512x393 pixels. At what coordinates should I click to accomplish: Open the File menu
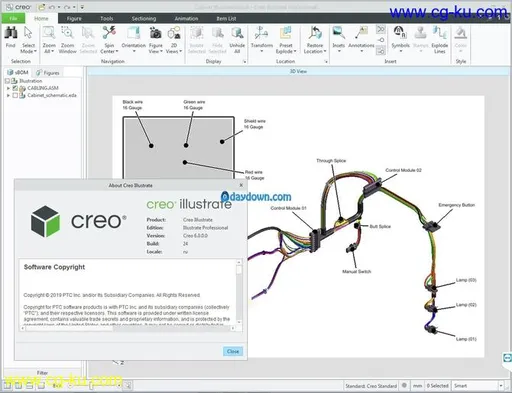13,18
